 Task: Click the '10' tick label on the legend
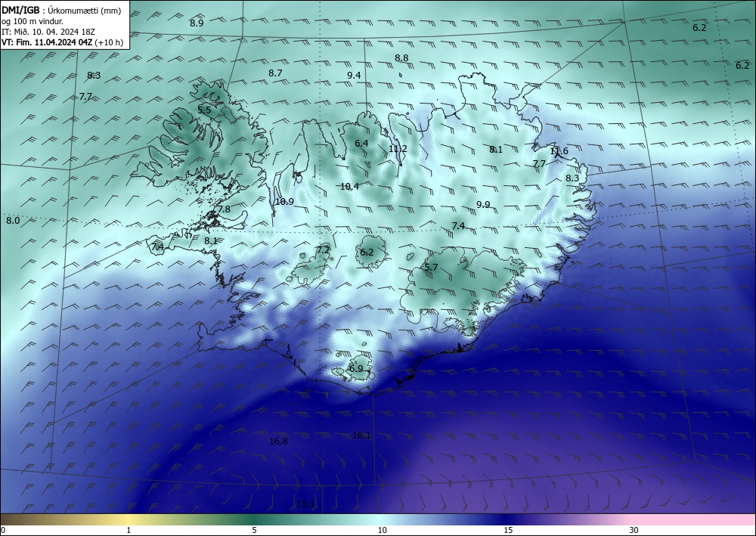[382, 530]
